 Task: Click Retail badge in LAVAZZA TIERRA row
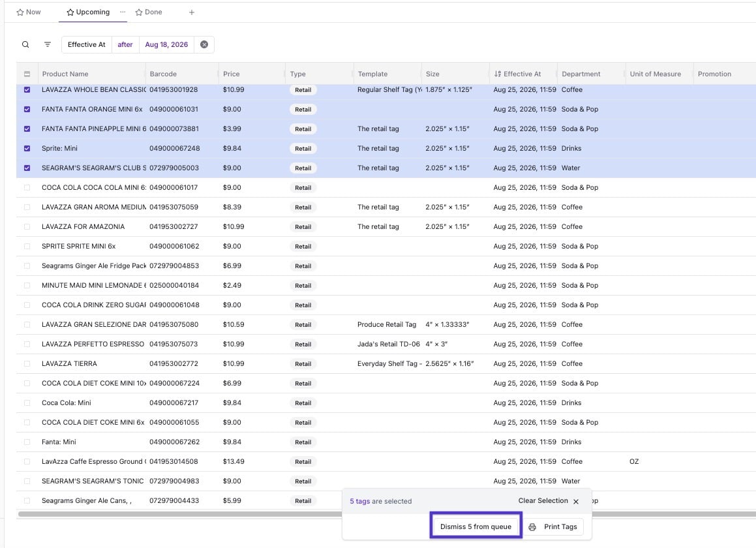303,364
